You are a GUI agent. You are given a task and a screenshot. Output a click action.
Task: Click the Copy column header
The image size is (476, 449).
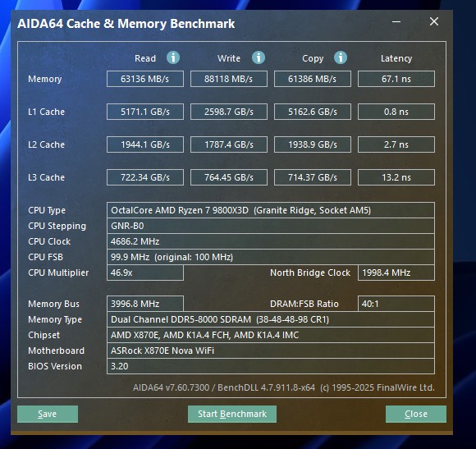tap(313, 58)
